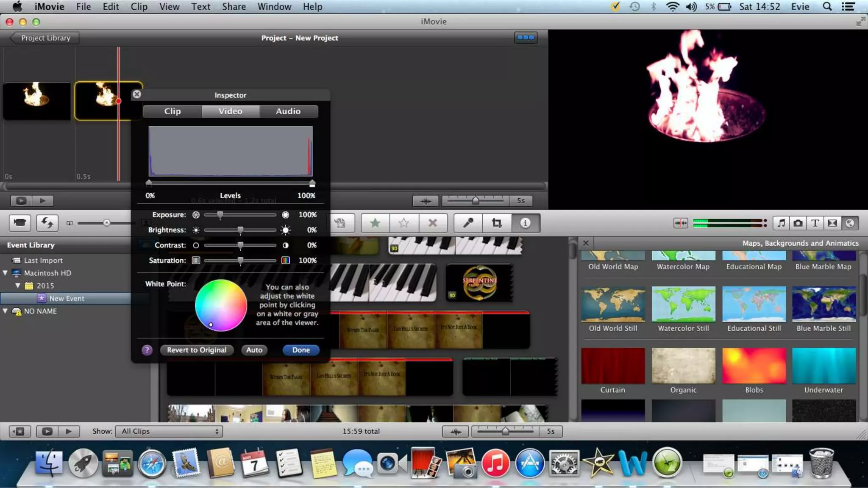The image size is (868, 488).
Task: Open the File menu
Action: pyautogui.click(x=83, y=7)
